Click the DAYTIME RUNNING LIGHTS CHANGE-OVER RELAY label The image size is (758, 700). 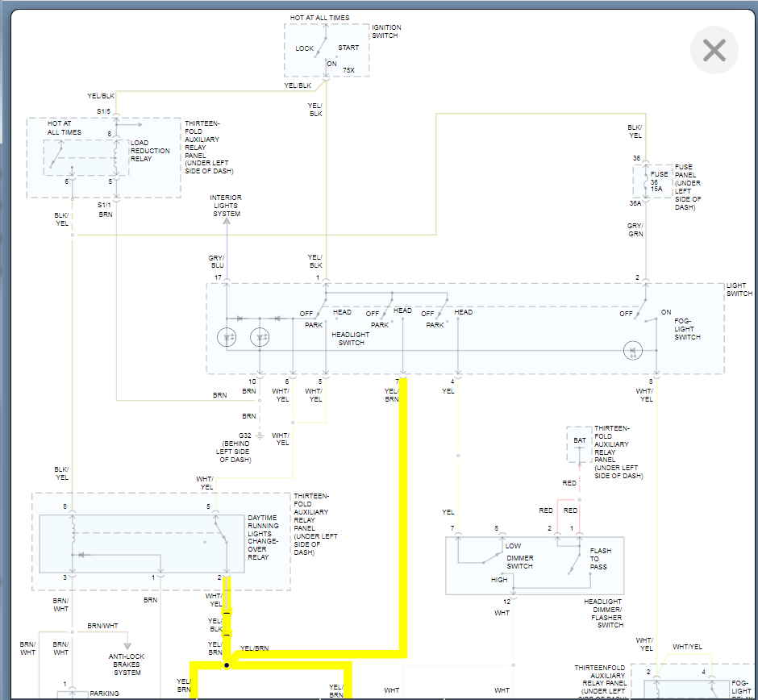tap(263, 537)
